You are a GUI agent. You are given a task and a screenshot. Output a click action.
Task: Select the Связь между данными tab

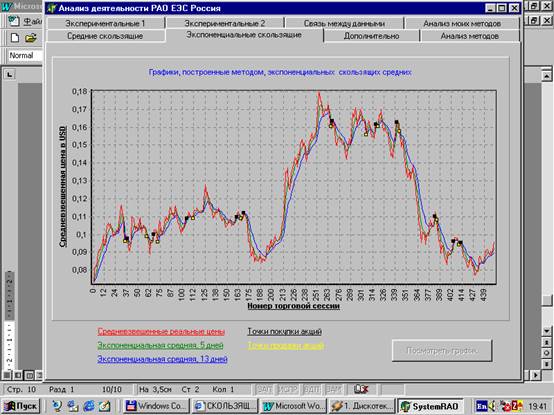344,24
